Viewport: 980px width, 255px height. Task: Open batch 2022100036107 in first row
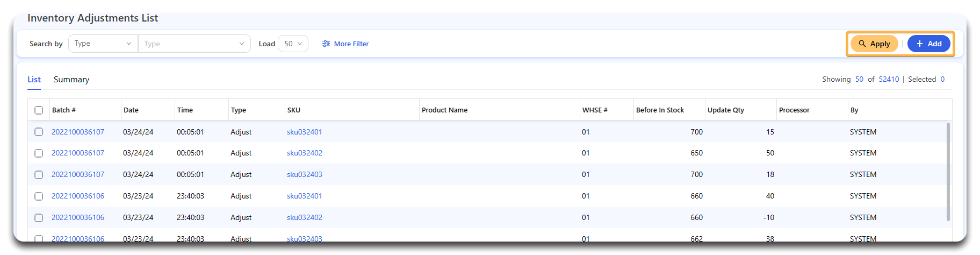[78, 132]
